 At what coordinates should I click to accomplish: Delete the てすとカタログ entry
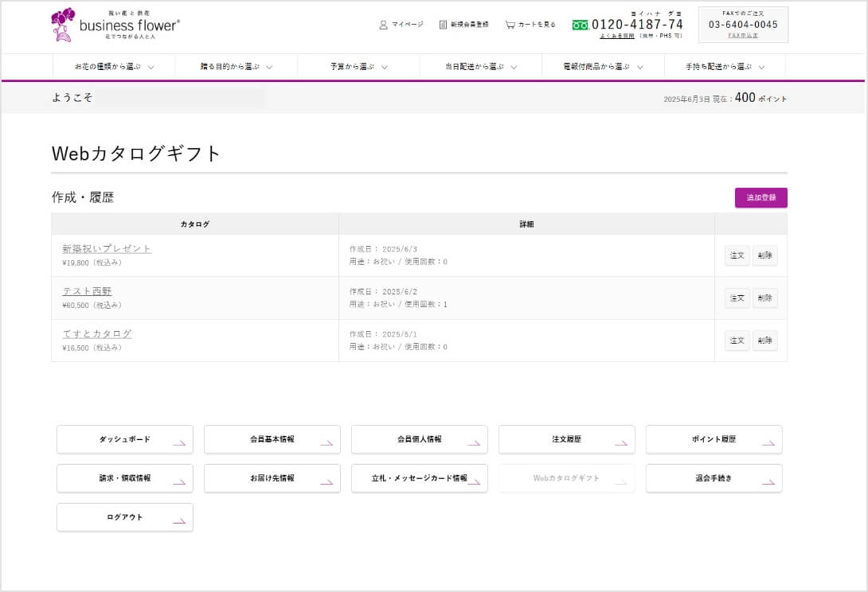coord(764,341)
